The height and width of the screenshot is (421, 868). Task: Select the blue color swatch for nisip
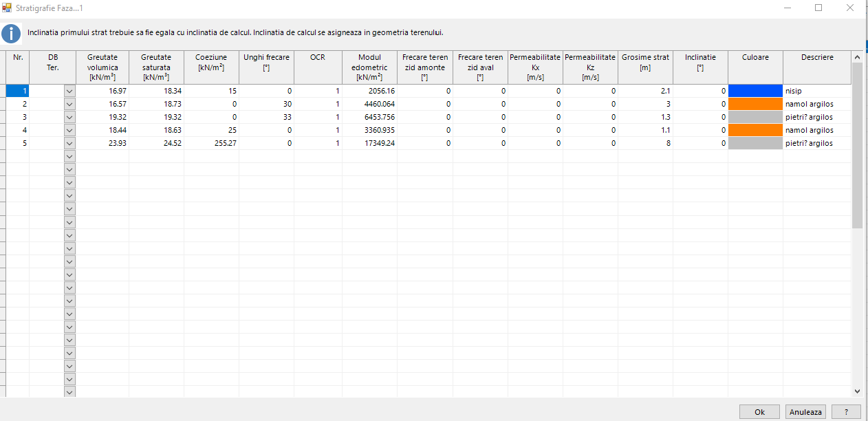click(x=755, y=91)
